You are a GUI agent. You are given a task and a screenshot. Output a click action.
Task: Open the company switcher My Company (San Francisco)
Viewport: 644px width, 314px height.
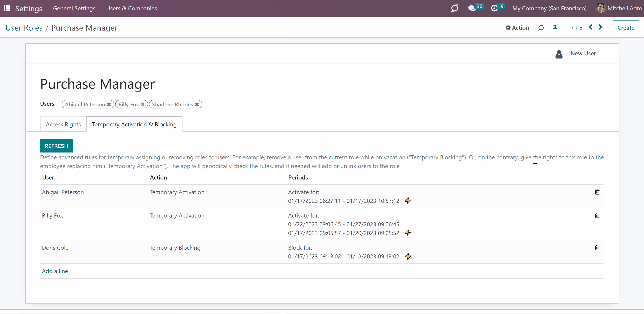[x=549, y=9]
